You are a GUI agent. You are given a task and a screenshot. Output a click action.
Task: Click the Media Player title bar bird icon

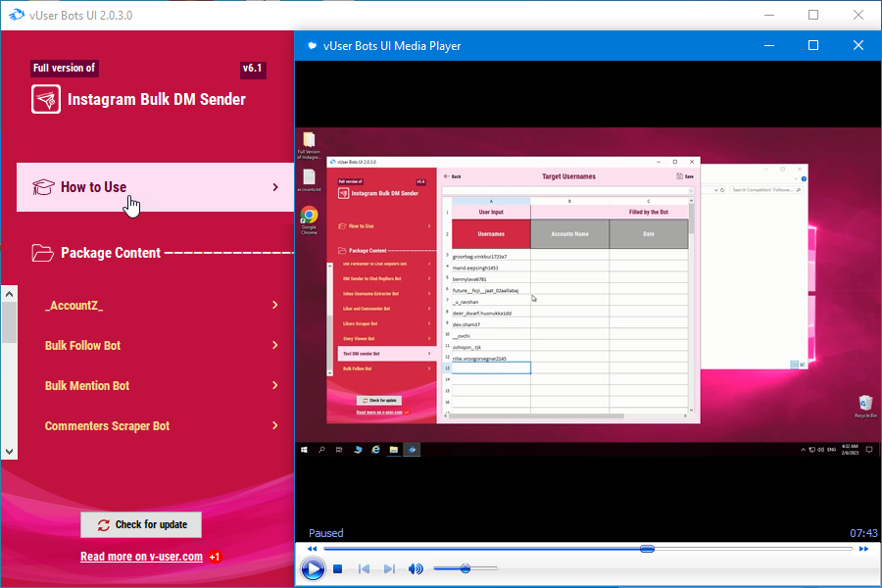coord(312,46)
